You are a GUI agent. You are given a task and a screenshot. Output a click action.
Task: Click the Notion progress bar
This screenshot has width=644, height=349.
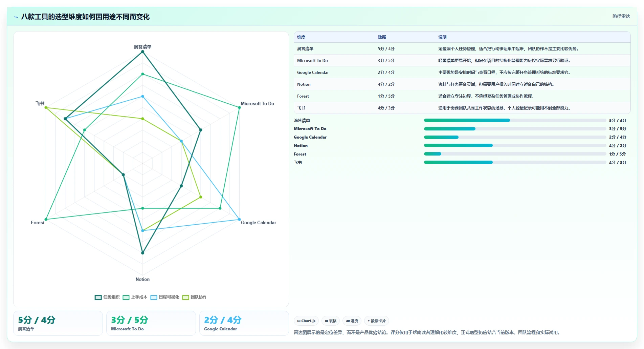[515, 145]
